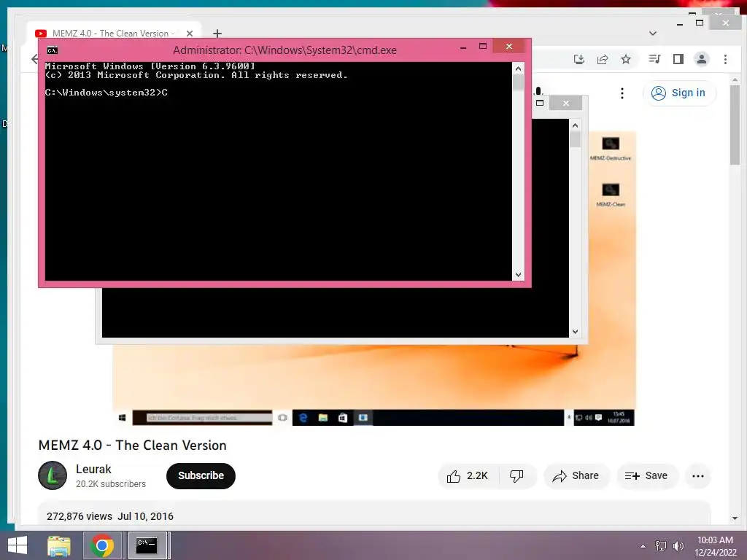Viewport: 747px width, 560px height.
Task: Maximize the cmd.exe window
Action: coord(483,46)
